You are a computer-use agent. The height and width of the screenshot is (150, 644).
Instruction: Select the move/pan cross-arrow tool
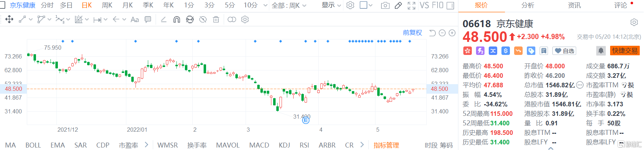pos(9,19)
